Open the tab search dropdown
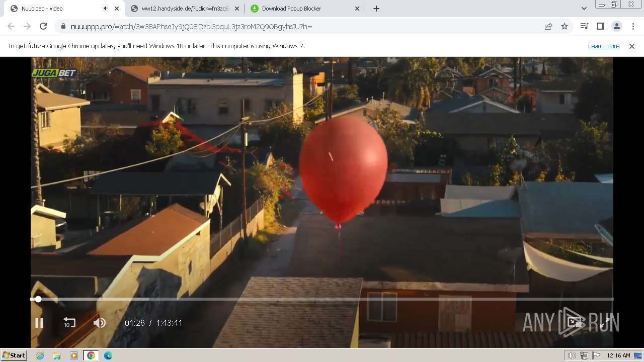Viewport: 644px width, 362px height. [584, 9]
